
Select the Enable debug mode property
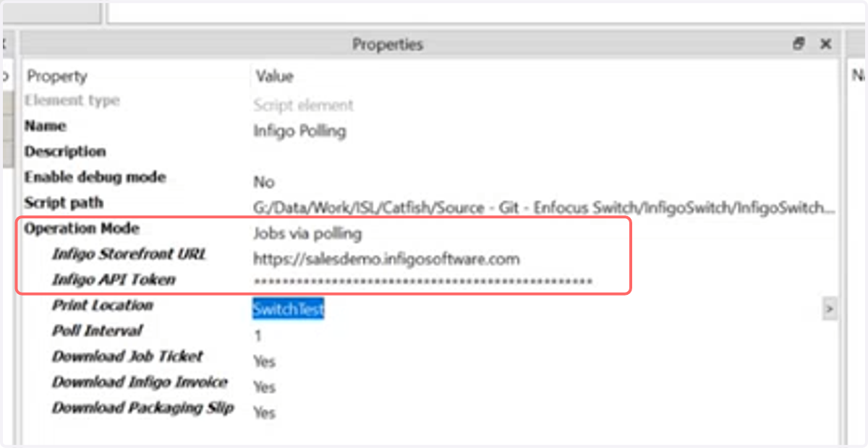(x=95, y=177)
